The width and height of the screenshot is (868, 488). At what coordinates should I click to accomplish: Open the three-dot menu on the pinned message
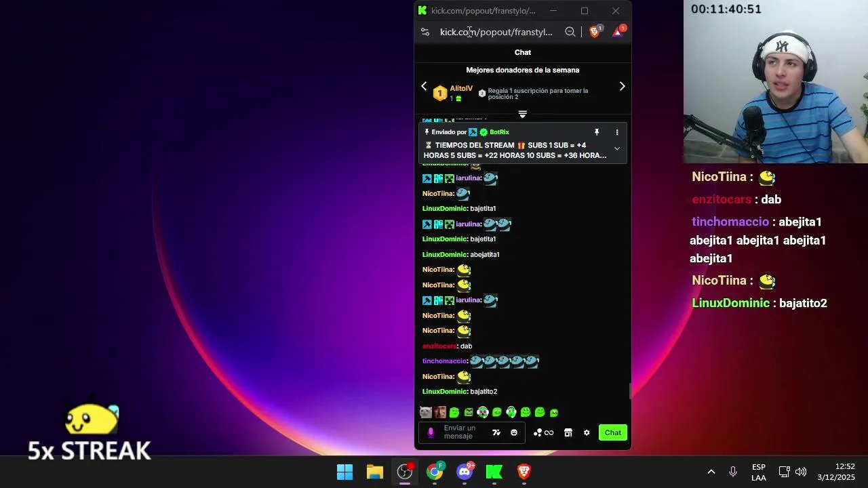[617, 132]
